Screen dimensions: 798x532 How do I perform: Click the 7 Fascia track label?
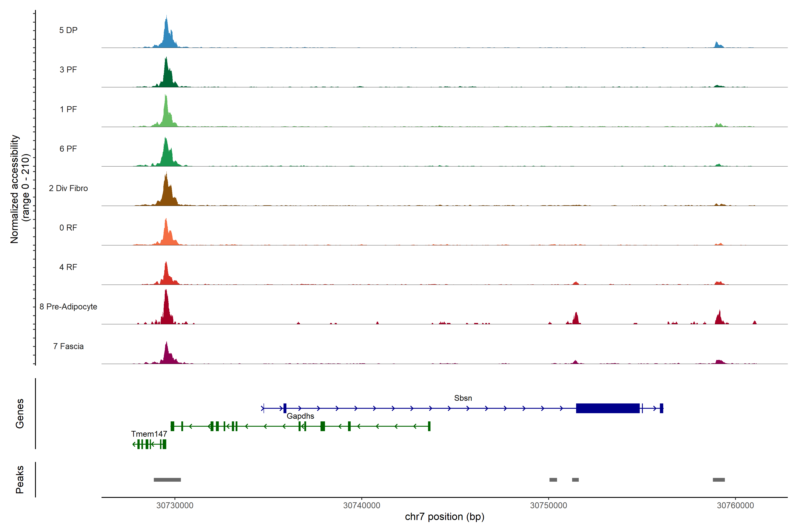(68, 346)
